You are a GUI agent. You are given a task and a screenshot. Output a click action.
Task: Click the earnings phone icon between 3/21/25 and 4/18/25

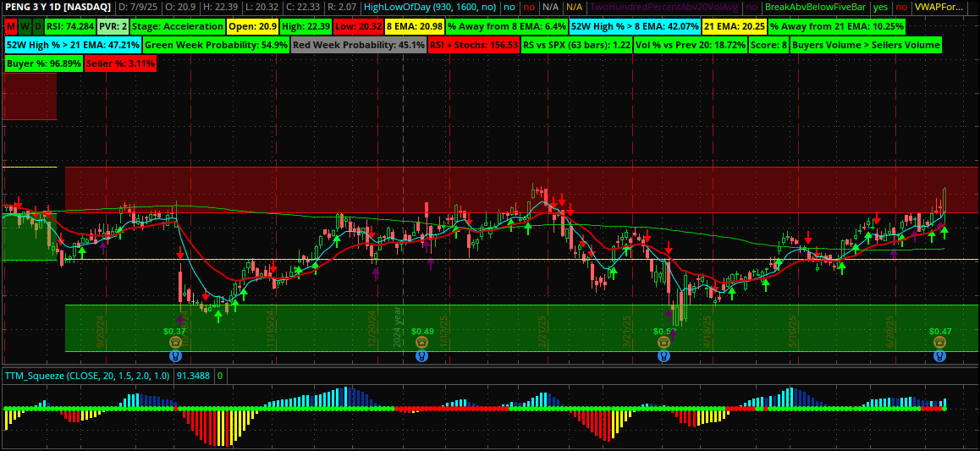(663, 342)
